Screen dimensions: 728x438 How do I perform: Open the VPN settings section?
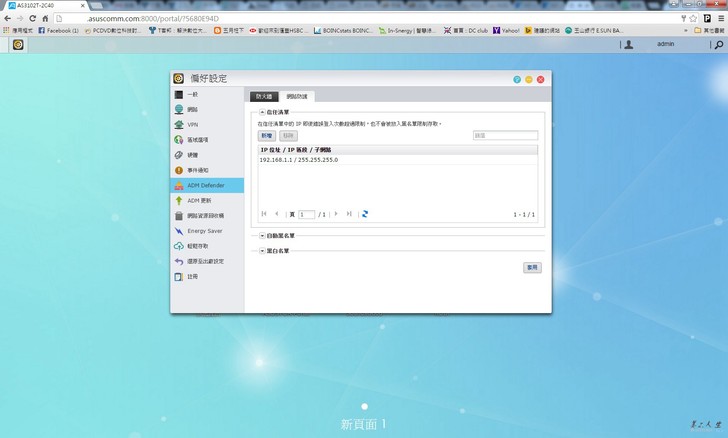click(x=207, y=124)
